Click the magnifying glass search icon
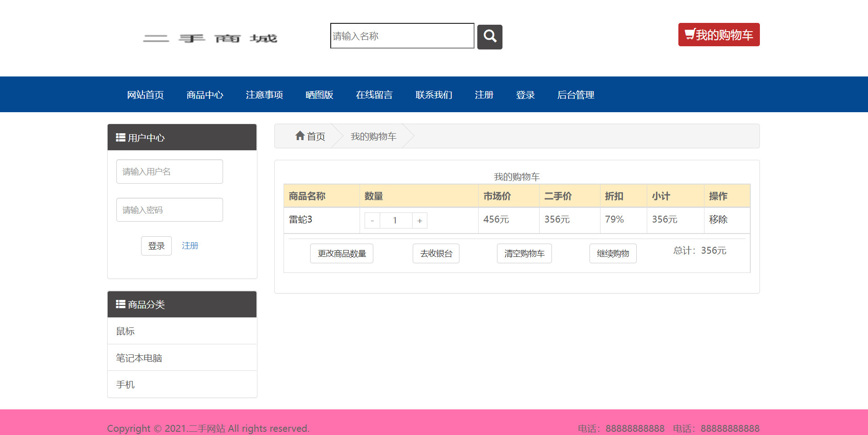The height and width of the screenshot is (435, 868). [x=490, y=37]
